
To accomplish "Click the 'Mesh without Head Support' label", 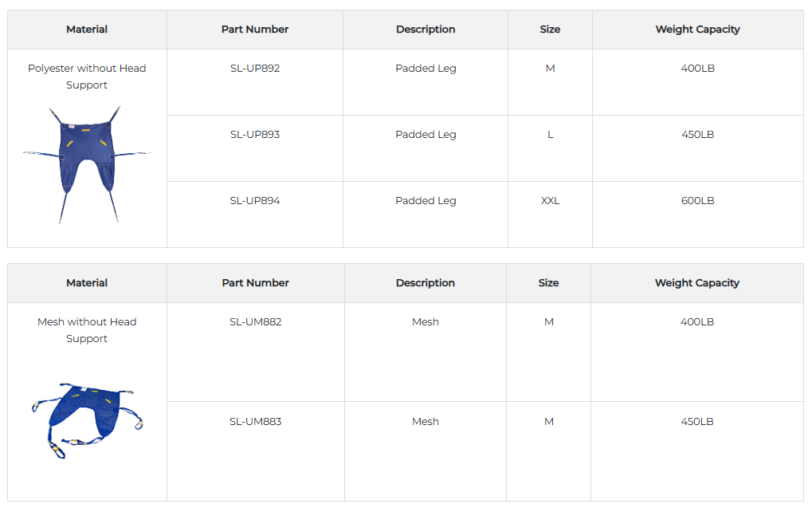I will coord(87,330).
